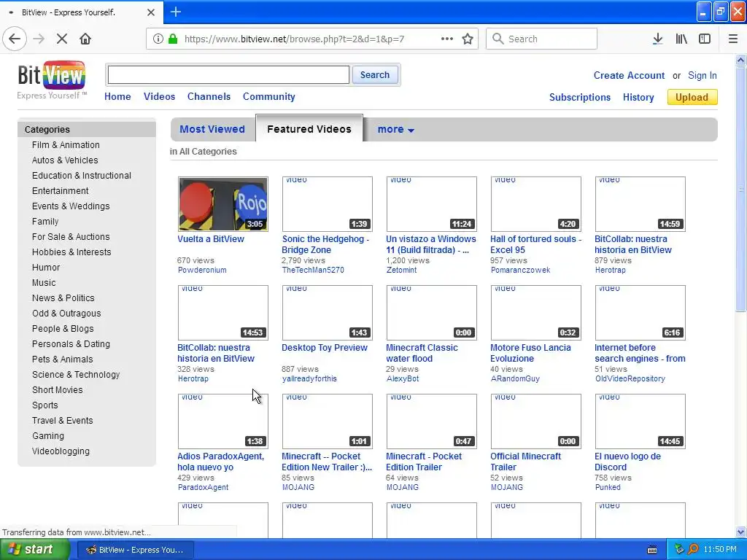747x560 pixels.
Task: Open the Sonic the Hedgehog Bridge Zone thumbnail
Action: (328, 204)
